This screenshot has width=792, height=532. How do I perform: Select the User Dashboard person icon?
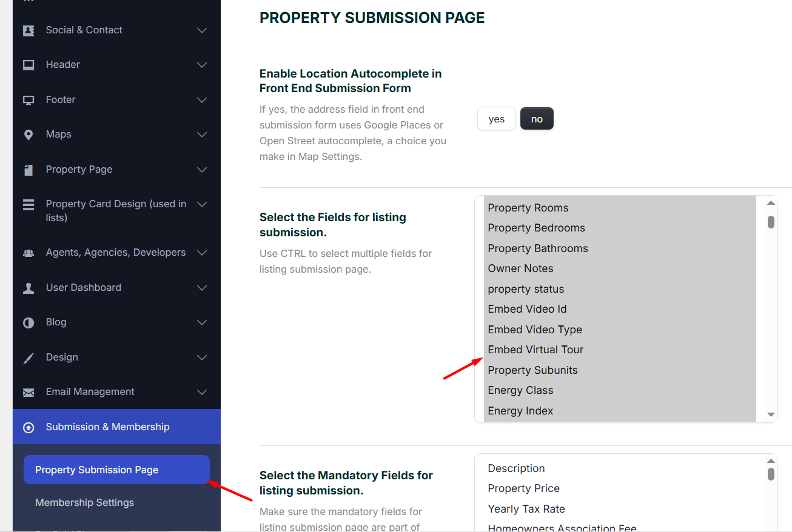pos(28,287)
